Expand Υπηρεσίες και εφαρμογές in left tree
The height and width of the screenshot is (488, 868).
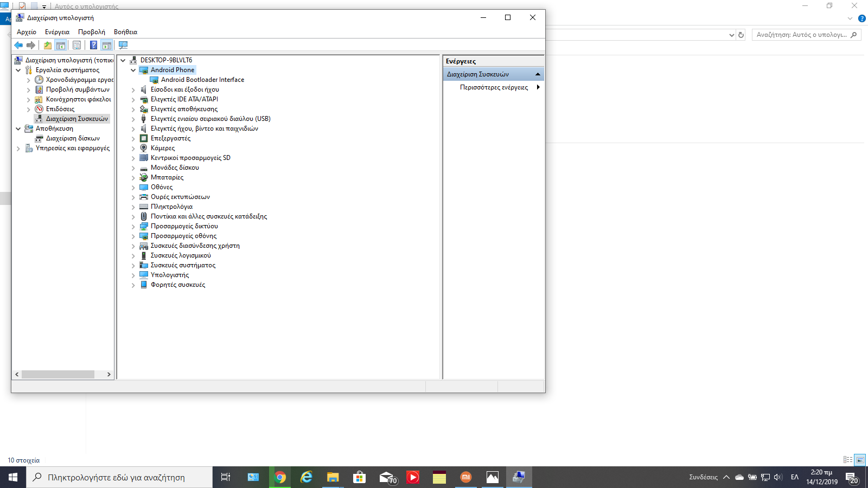[18, 148]
